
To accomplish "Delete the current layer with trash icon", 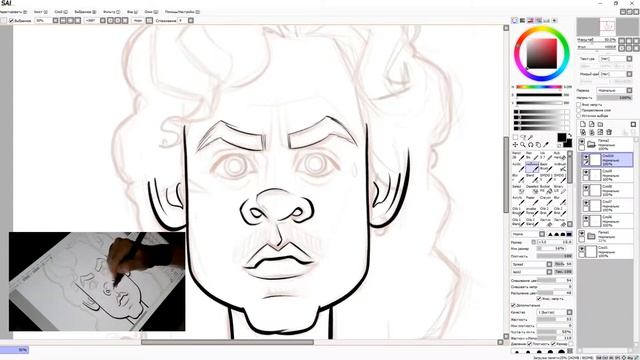I will [x=609, y=132].
